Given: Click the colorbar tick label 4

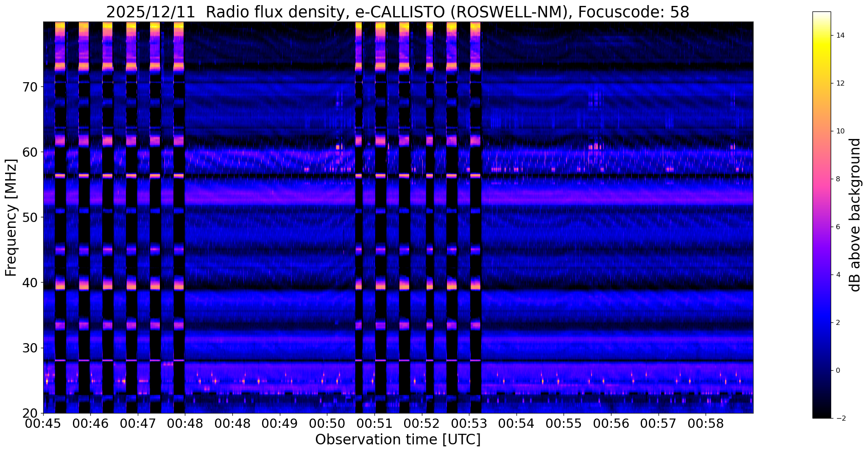Looking at the screenshot, I should [x=838, y=275].
